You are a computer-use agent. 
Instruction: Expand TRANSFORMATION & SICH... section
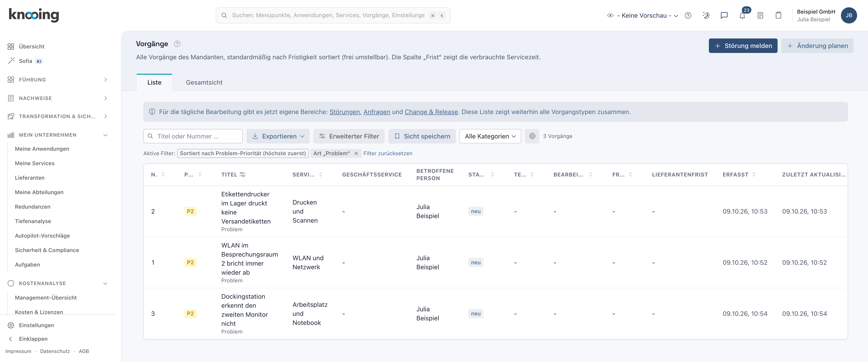pyautogui.click(x=58, y=116)
